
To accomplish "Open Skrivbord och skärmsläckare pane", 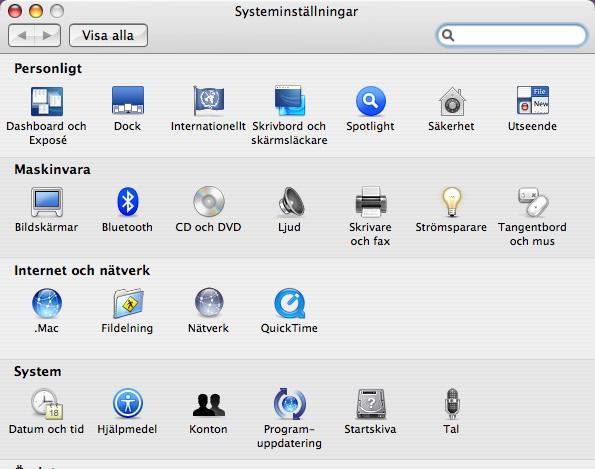I will coord(290,101).
